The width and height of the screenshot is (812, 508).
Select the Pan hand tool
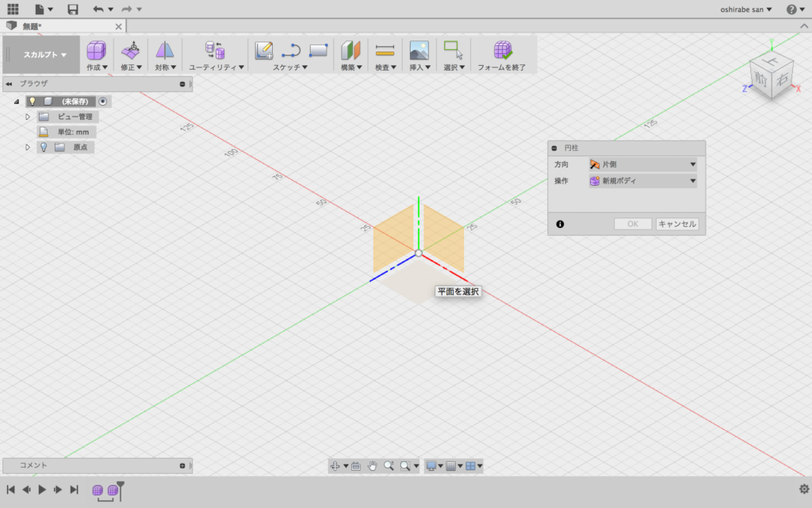(373, 466)
